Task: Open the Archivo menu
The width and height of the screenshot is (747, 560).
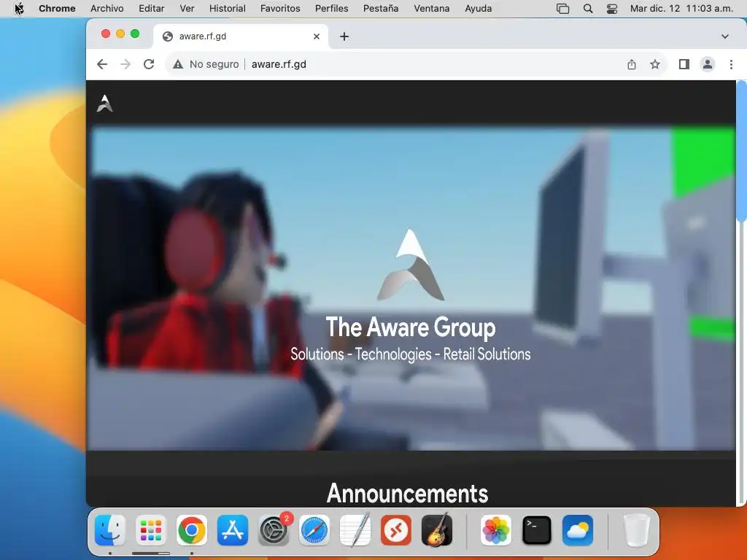Action: 107,9
